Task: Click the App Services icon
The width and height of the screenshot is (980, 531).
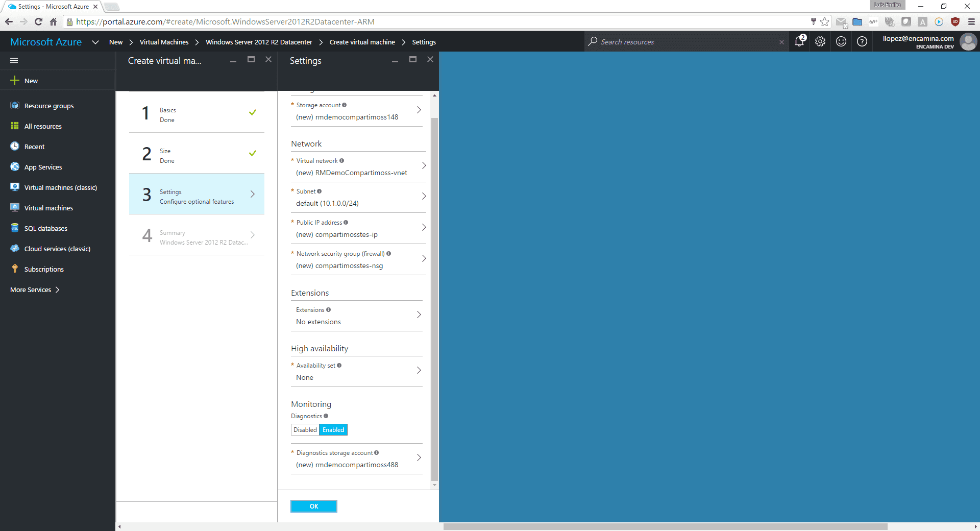Action: (15, 166)
